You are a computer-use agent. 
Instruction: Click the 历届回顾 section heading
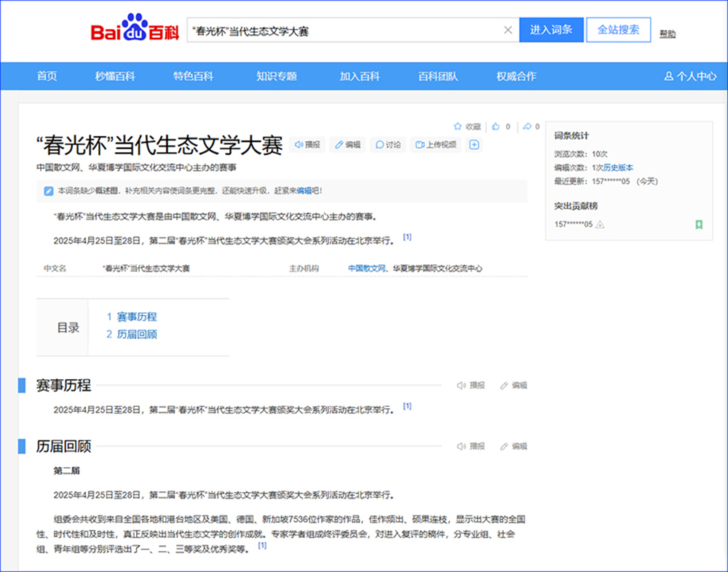(x=63, y=447)
